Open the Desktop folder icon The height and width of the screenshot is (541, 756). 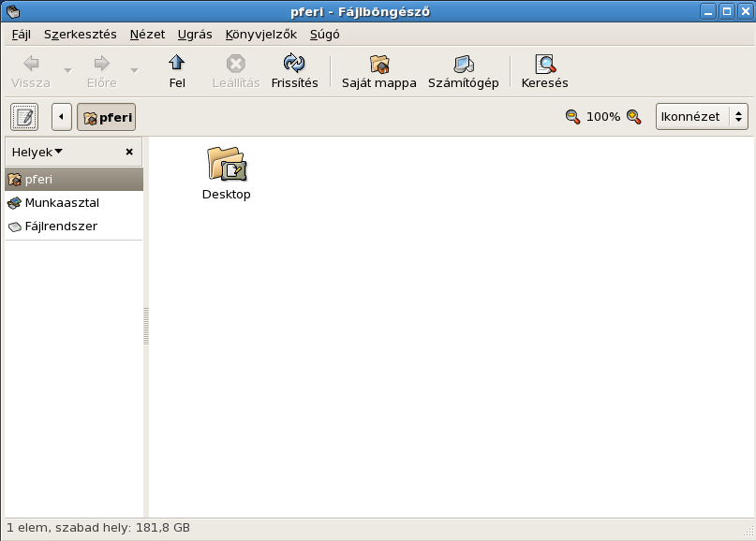point(226,164)
